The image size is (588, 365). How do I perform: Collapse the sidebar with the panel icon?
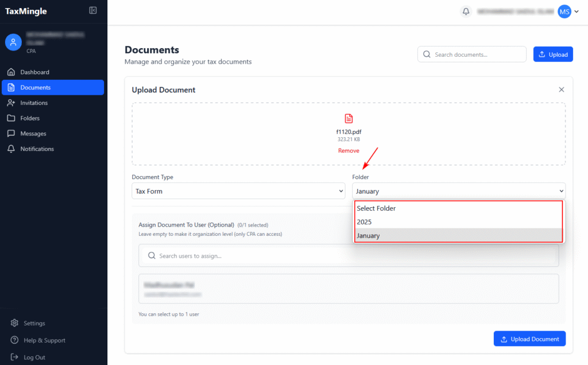[x=93, y=10]
